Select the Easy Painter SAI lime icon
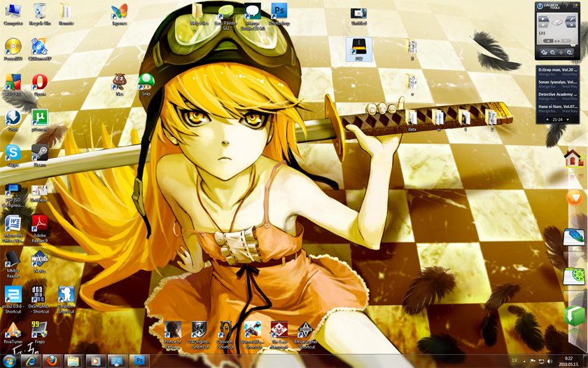Screen dimensions: 588x368 225,17
